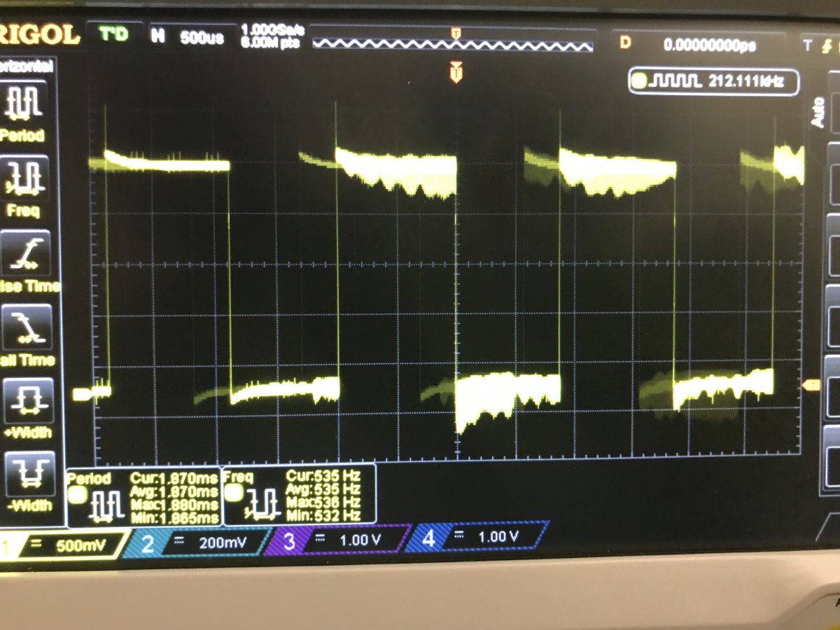Viewport: 840px width, 630px height.
Task: Click the Freq Min:532 Hz value
Action: pyautogui.click(x=323, y=515)
